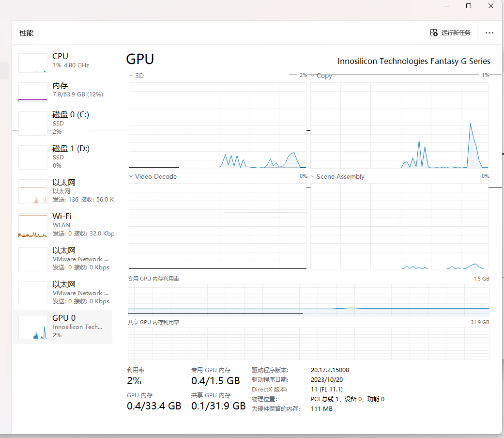Click the 驱动程序版本 label
Screen dimensions: 504x438
pyautogui.click(x=270, y=370)
